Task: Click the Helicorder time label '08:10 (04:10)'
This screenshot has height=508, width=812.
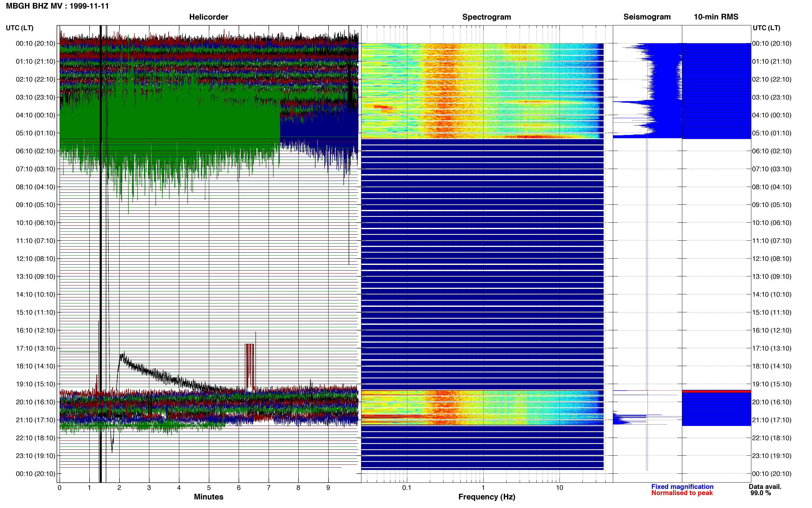Action: 36,187
